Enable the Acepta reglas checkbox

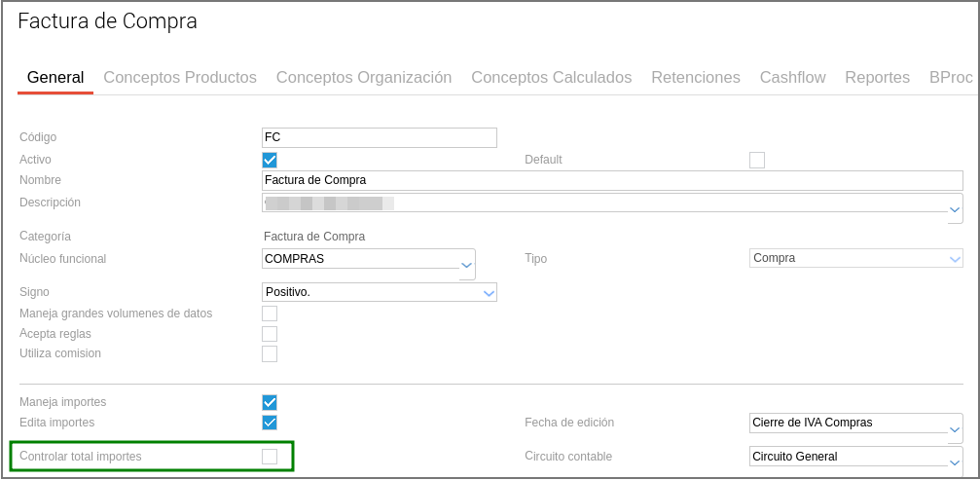coord(270,334)
